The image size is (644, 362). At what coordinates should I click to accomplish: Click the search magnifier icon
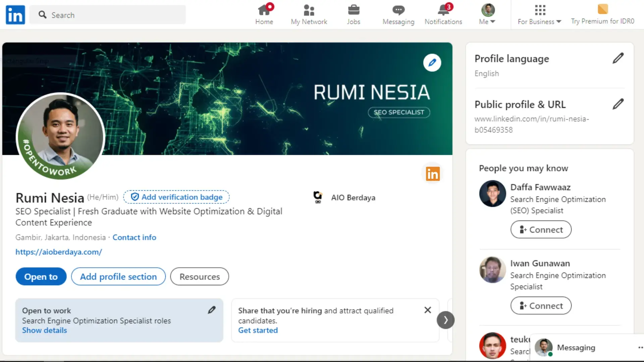tap(42, 15)
